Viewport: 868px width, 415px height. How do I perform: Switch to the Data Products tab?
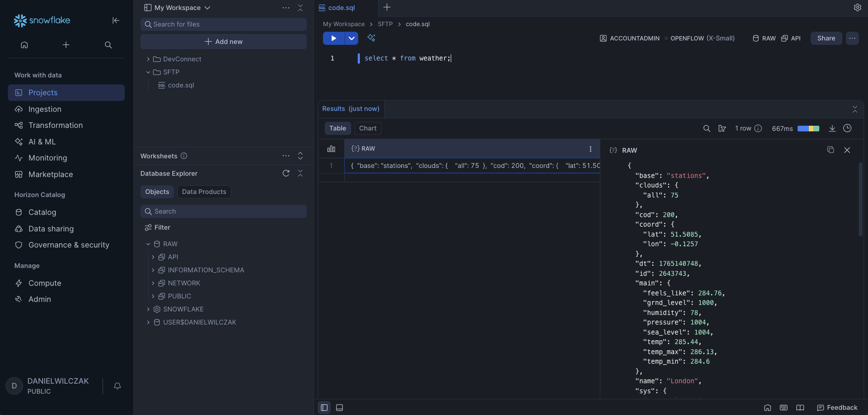[204, 192]
